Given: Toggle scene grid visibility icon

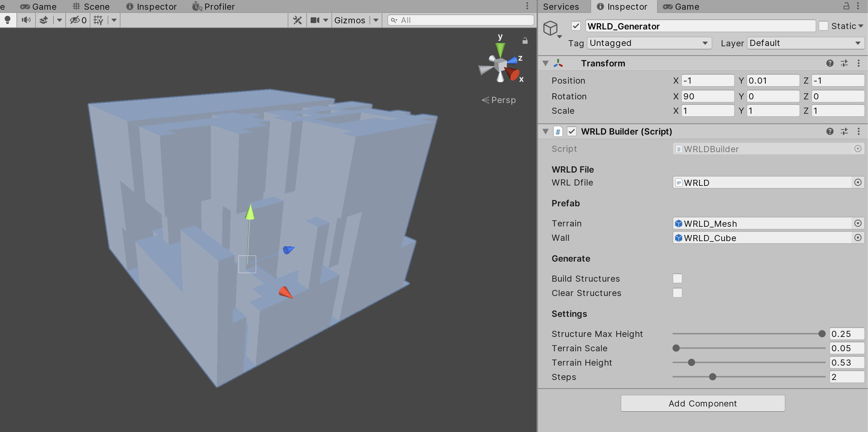Looking at the screenshot, I should (98, 20).
